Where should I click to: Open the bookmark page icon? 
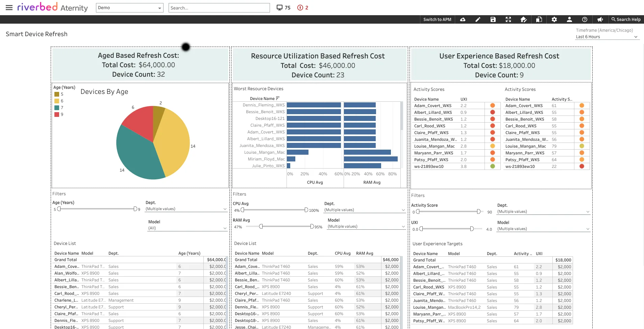539,19
